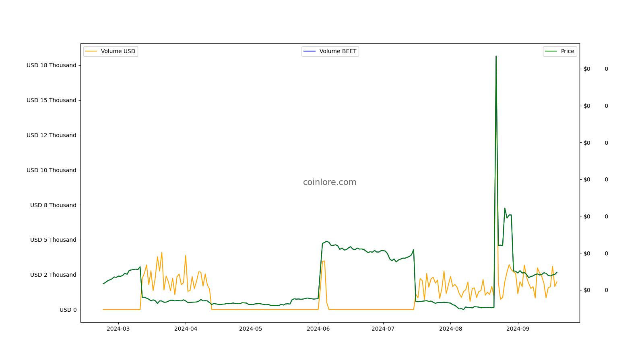Click the USD 8 Thousand axis label
The width and height of the screenshot is (644, 362).
(x=53, y=205)
